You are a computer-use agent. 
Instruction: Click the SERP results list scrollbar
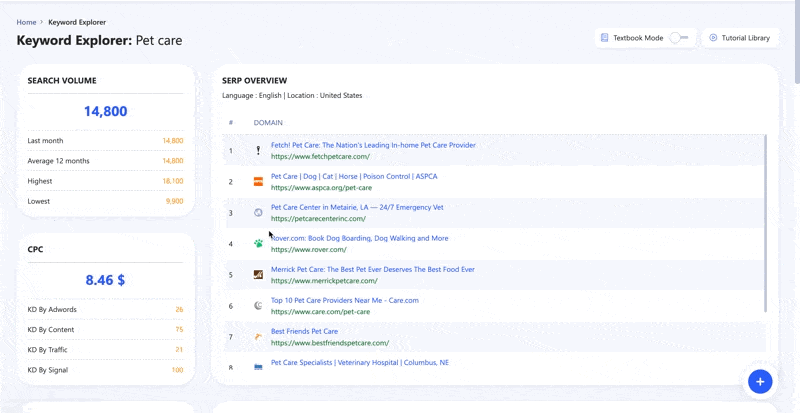[766, 223]
